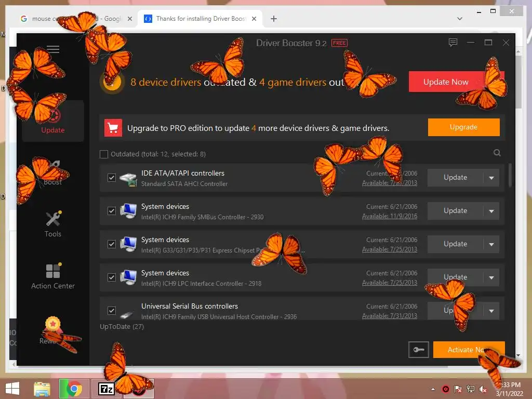Select the Tools wrench icon in sidebar
The image size is (532, 399).
coord(54,219)
